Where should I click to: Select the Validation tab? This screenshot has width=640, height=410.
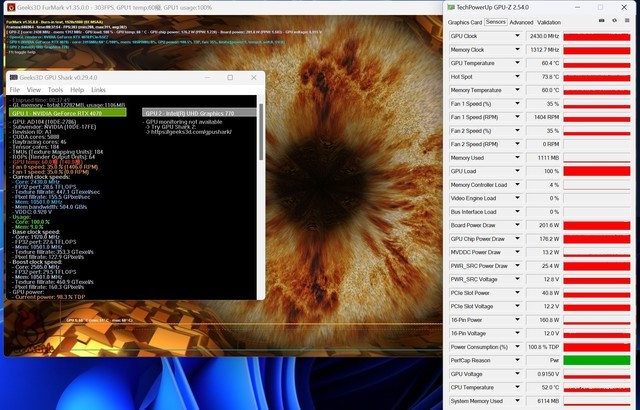[549, 21]
